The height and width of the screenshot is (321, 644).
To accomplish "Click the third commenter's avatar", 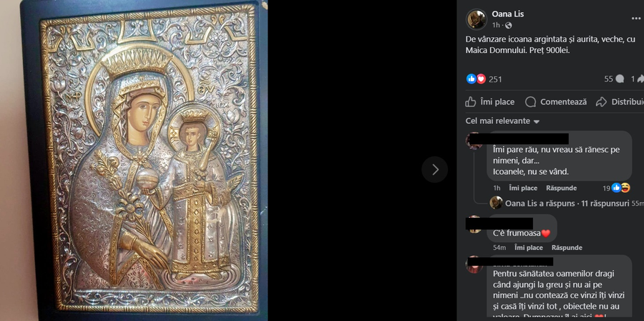I will 474,264.
